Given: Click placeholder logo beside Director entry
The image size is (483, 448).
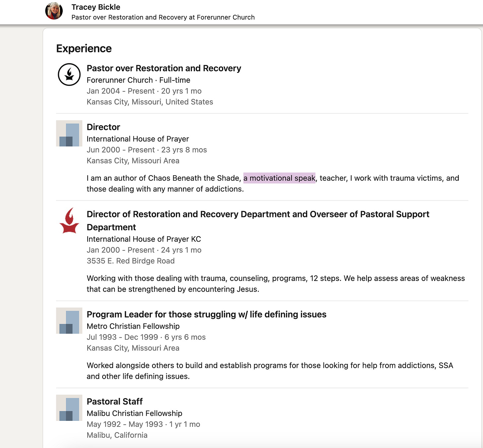Looking at the screenshot, I should point(69,134).
